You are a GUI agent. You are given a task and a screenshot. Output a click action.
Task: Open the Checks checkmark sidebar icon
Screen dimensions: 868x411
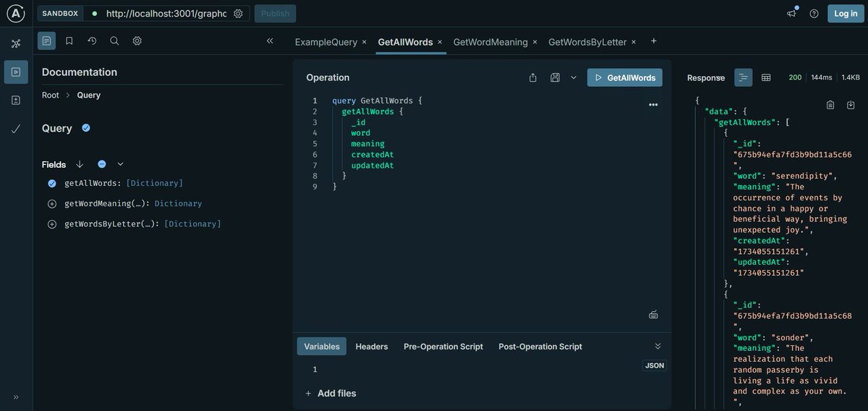coord(16,129)
